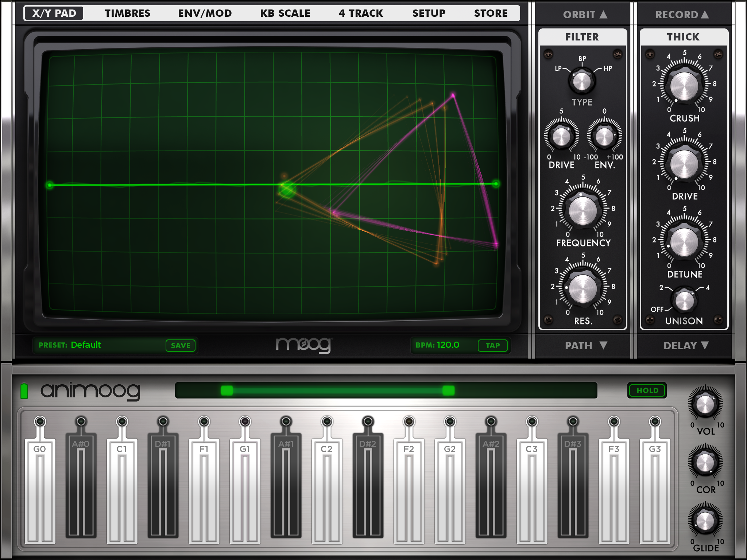Click the filter RES. knob
Screen dimensions: 747x560
click(582, 289)
